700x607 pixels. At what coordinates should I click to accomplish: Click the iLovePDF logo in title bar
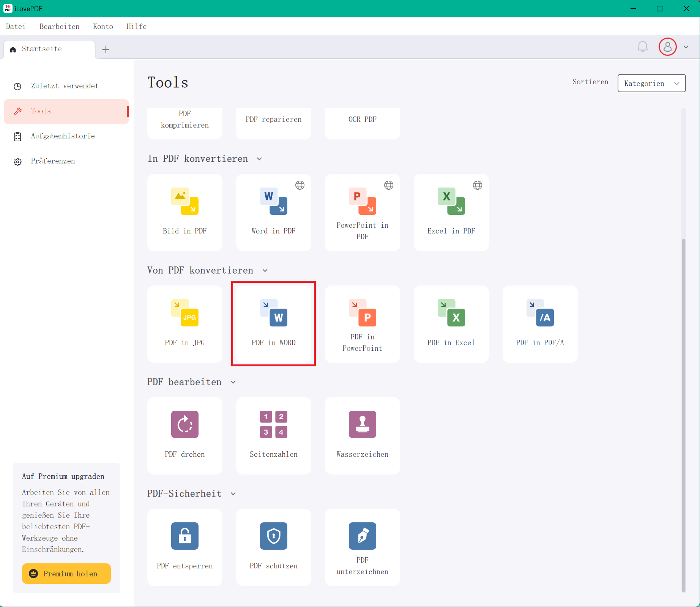click(x=8, y=8)
